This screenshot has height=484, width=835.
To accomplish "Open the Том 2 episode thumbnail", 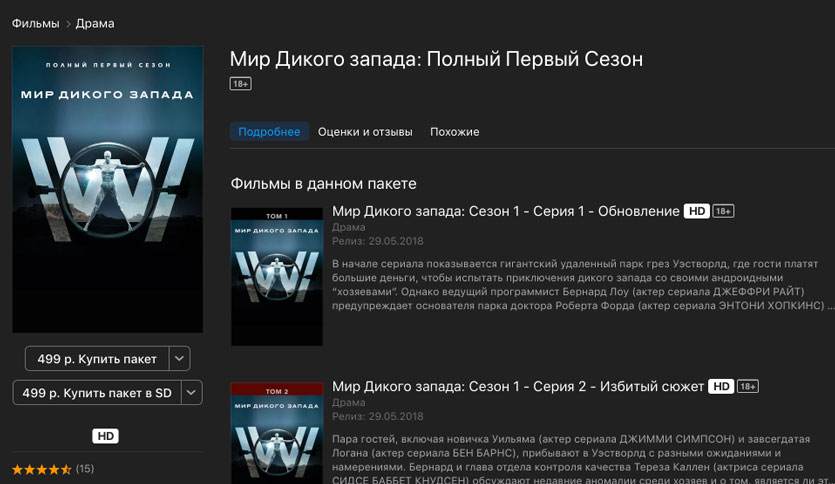I will coord(277,433).
